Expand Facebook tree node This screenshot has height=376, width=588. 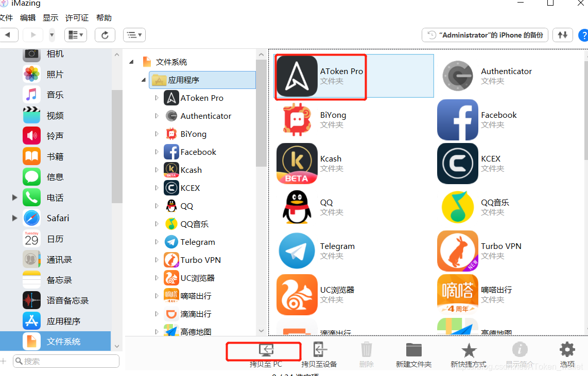click(x=157, y=152)
